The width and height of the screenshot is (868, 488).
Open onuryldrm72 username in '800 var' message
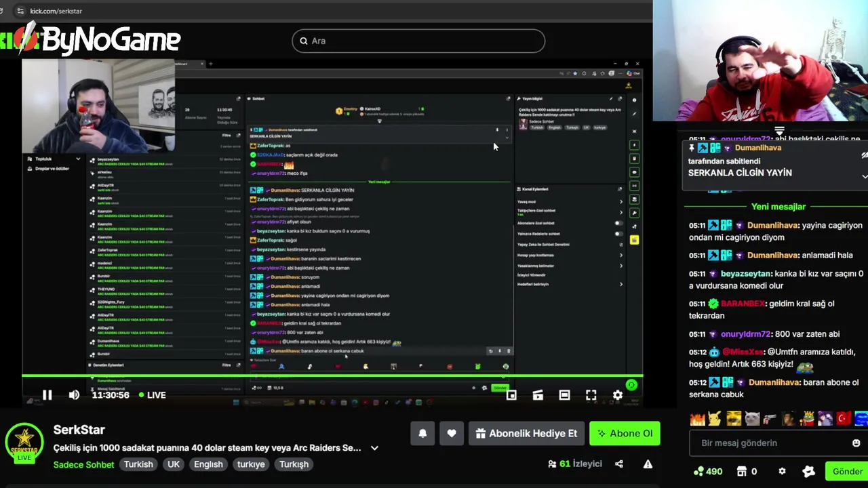pos(746,334)
